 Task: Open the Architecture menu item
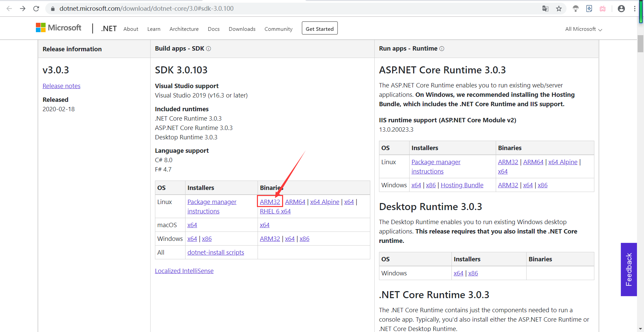(184, 29)
